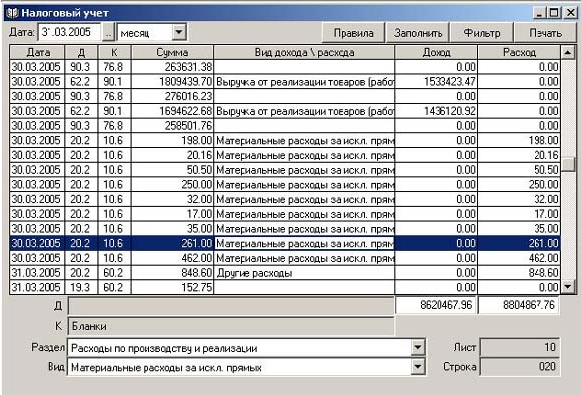Open the date picker ellipsis button
Image resolution: width=581 pixels, height=395 pixels.
coord(108,33)
